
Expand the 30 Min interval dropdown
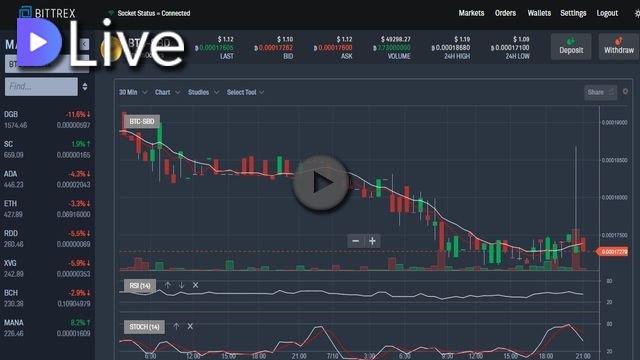(x=133, y=92)
